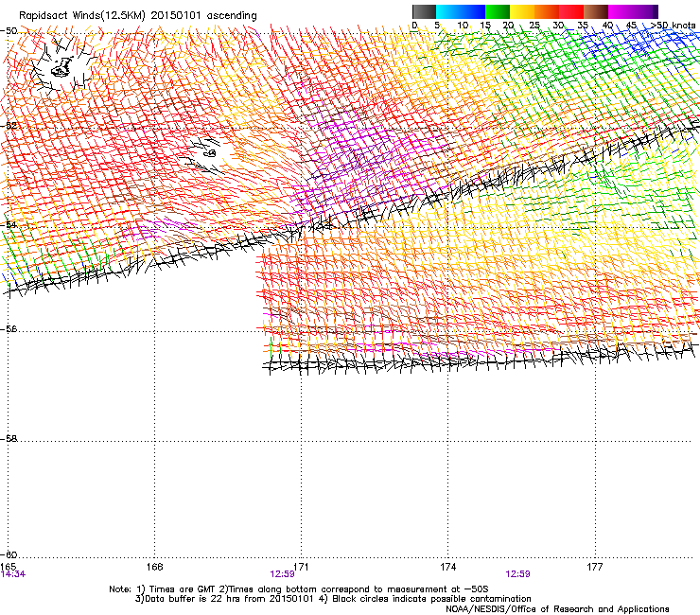Click the blue 10-15 knots legend color

473,11
